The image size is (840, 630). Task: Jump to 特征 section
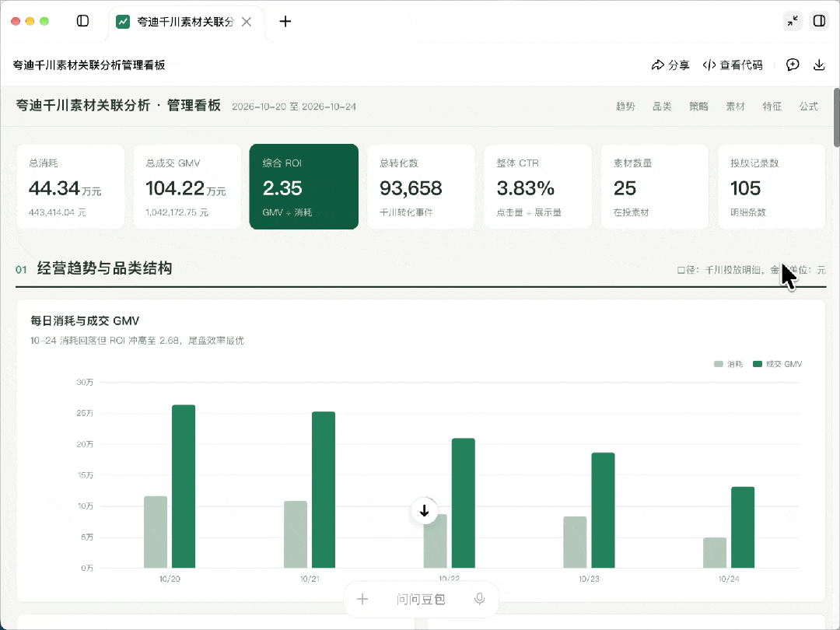pyautogui.click(x=772, y=106)
